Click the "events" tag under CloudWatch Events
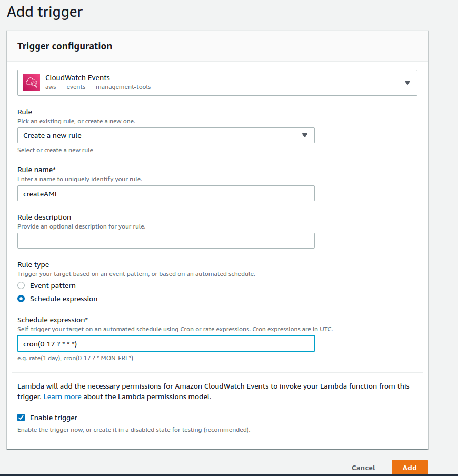Viewport: 458px width, 476px height. click(x=76, y=87)
